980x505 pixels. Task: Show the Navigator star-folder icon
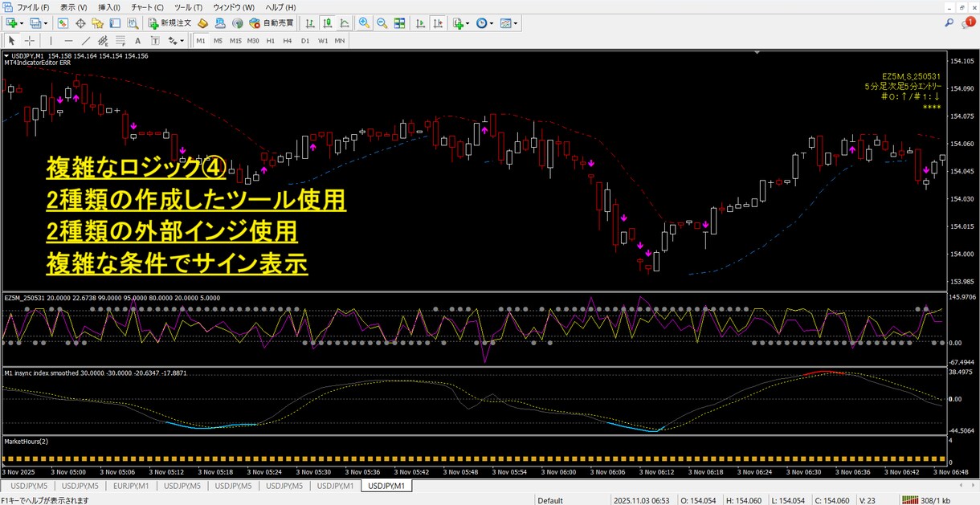coord(98,23)
